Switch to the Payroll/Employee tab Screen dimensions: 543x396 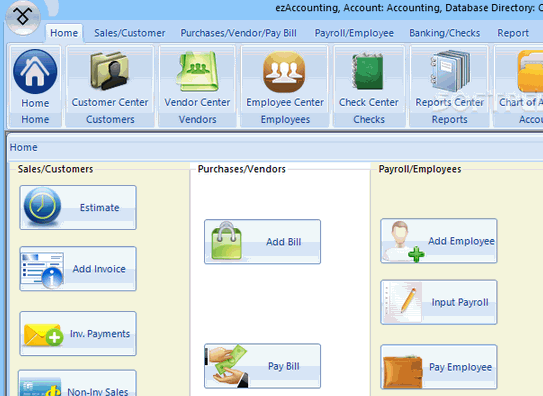tap(354, 33)
